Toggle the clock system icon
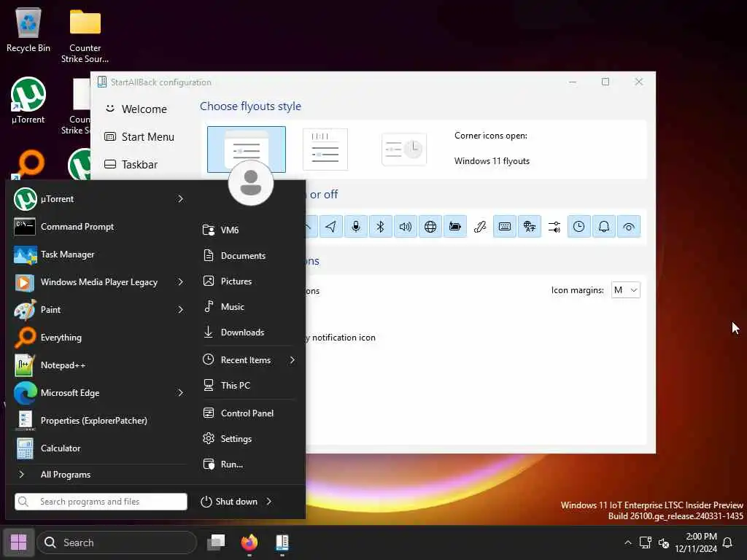Viewport: 747px width, 560px height. [x=578, y=227]
